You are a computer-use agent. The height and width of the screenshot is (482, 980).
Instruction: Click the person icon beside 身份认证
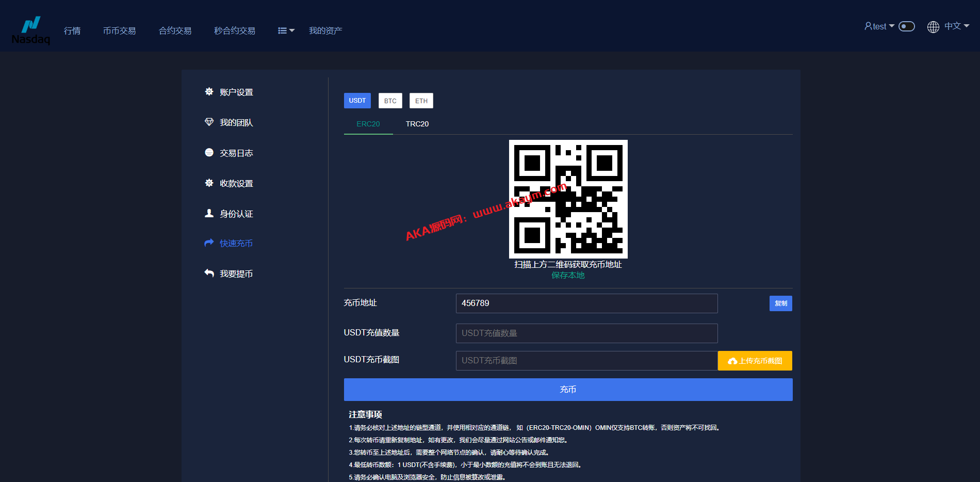(x=209, y=213)
